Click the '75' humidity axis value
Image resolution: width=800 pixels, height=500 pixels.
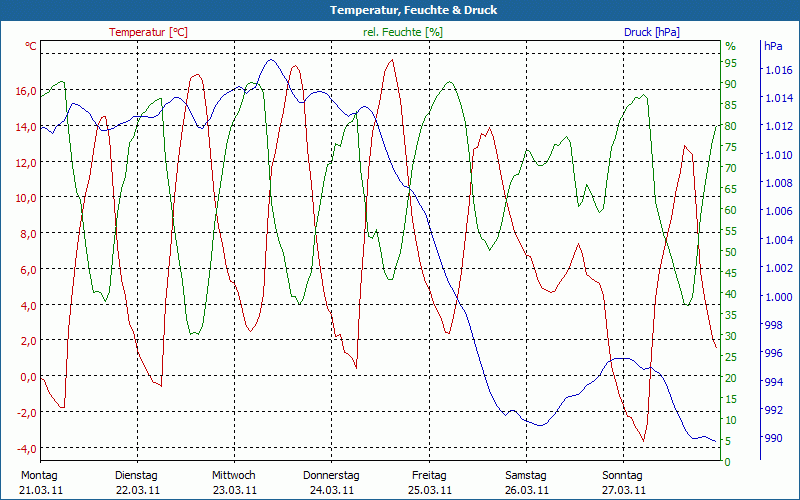point(731,147)
